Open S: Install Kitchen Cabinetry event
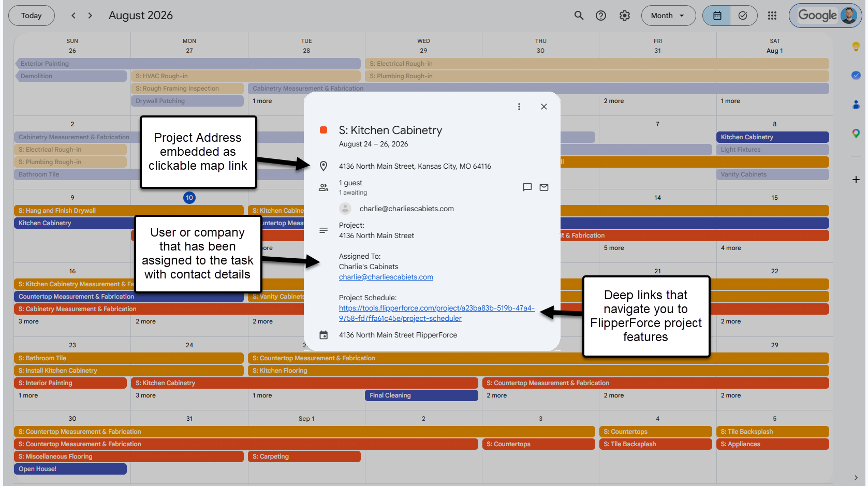868x486 pixels. pyautogui.click(x=129, y=371)
